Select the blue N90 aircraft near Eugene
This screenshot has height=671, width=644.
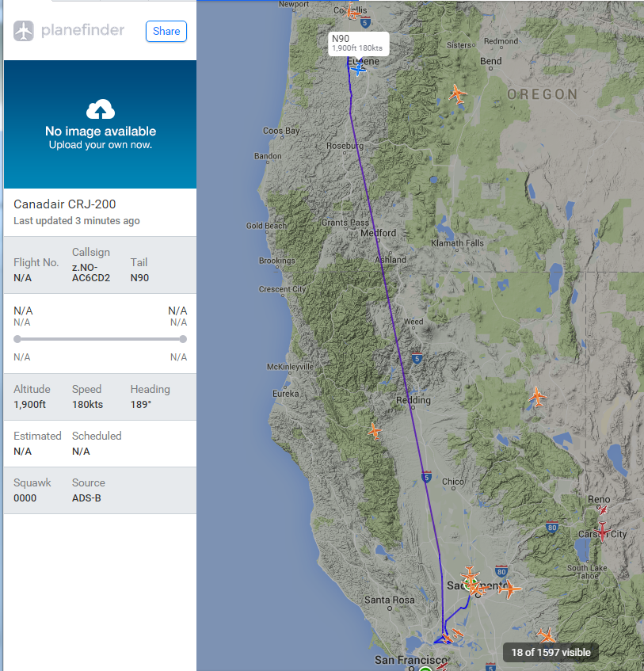[x=359, y=68]
